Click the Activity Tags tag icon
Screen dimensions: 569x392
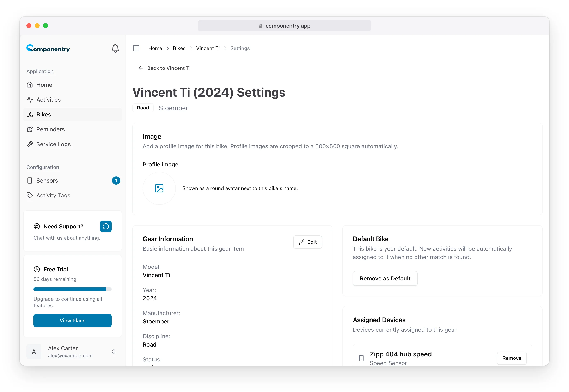click(30, 196)
